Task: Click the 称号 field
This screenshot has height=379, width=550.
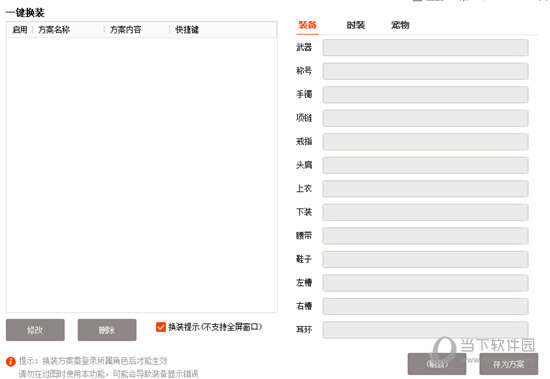Action: (x=425, y=71)
